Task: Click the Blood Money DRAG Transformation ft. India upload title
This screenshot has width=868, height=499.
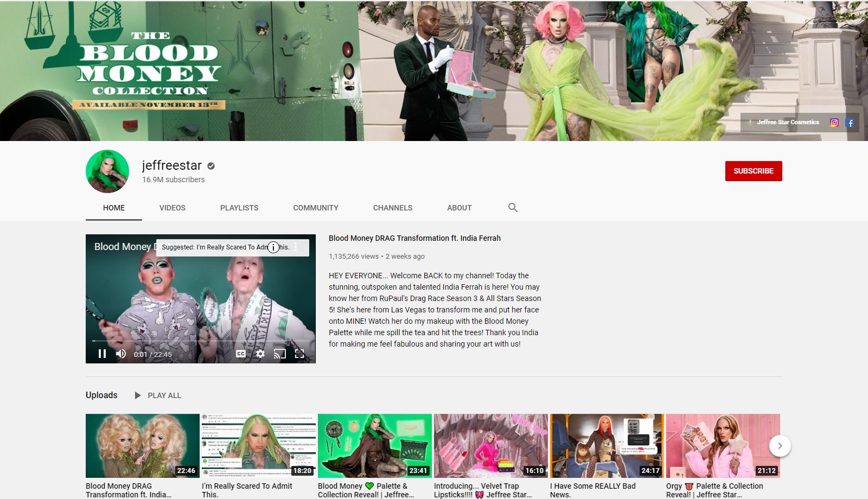Action: pos(129,490)
